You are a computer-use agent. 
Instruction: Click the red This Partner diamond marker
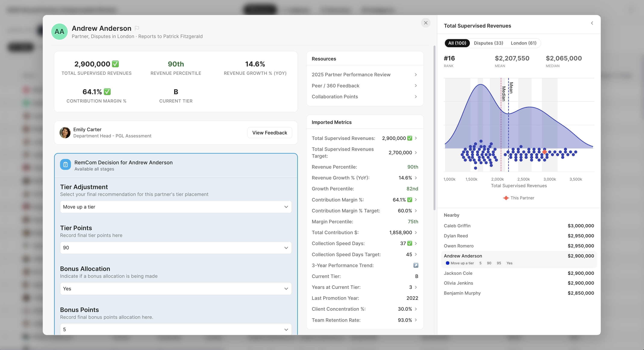point(544,152)
